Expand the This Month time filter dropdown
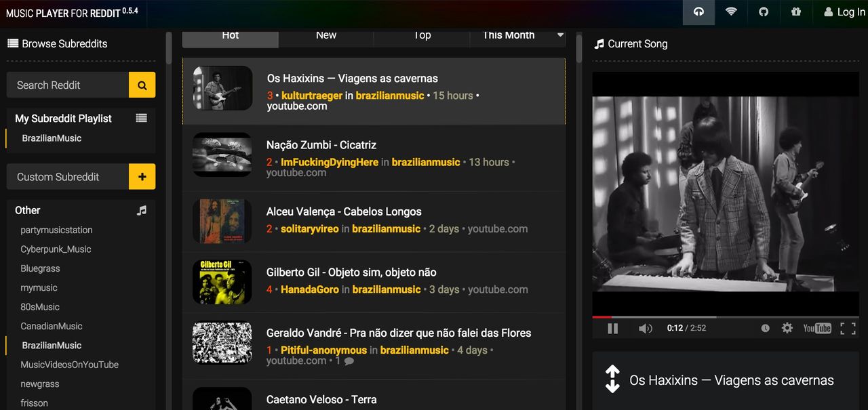Image resolution: width=868 pixels, height=410 pixels. click(x=517, y=35)
